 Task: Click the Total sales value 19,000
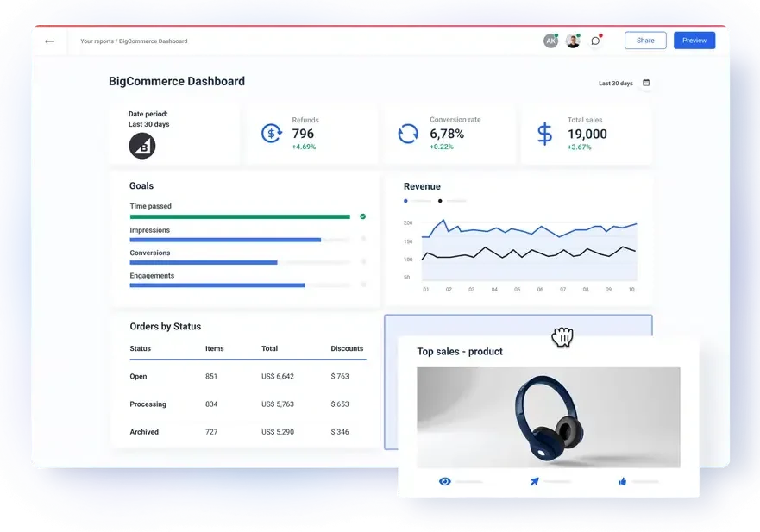tap(587, 134)
